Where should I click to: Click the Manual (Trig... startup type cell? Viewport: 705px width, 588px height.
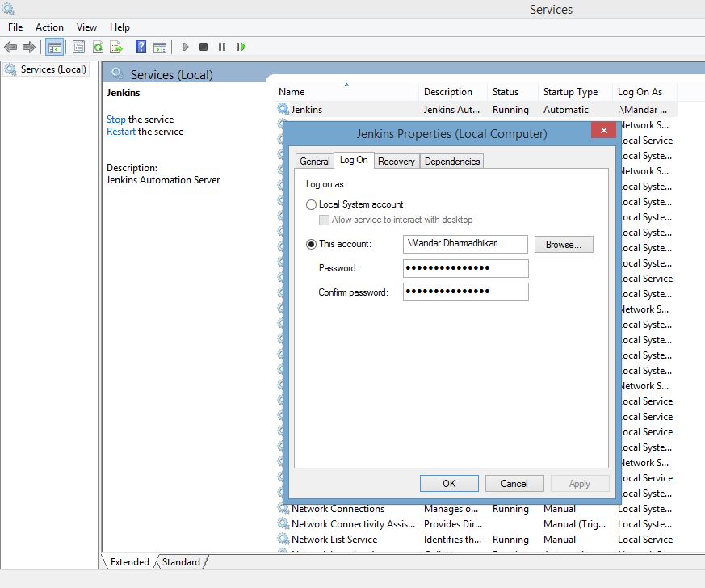point(575,523)
